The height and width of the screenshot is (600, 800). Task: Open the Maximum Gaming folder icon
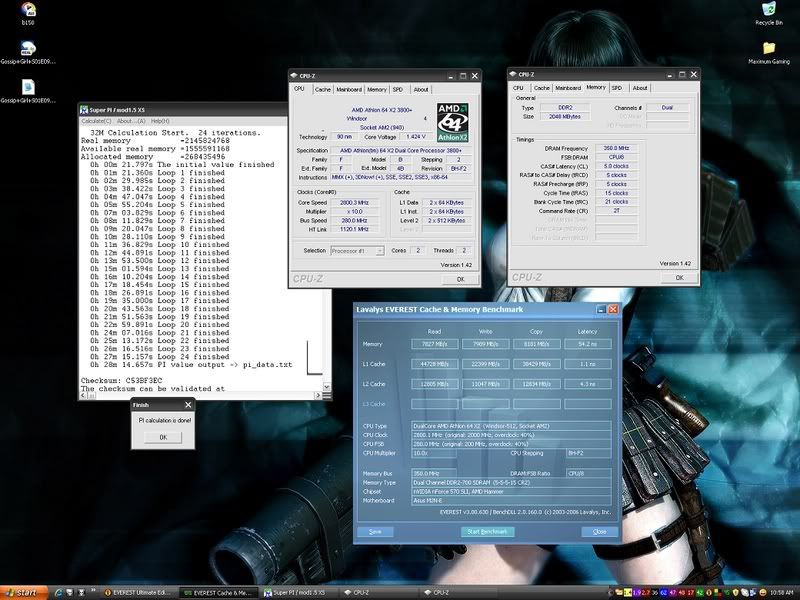(x=768, y=50)
